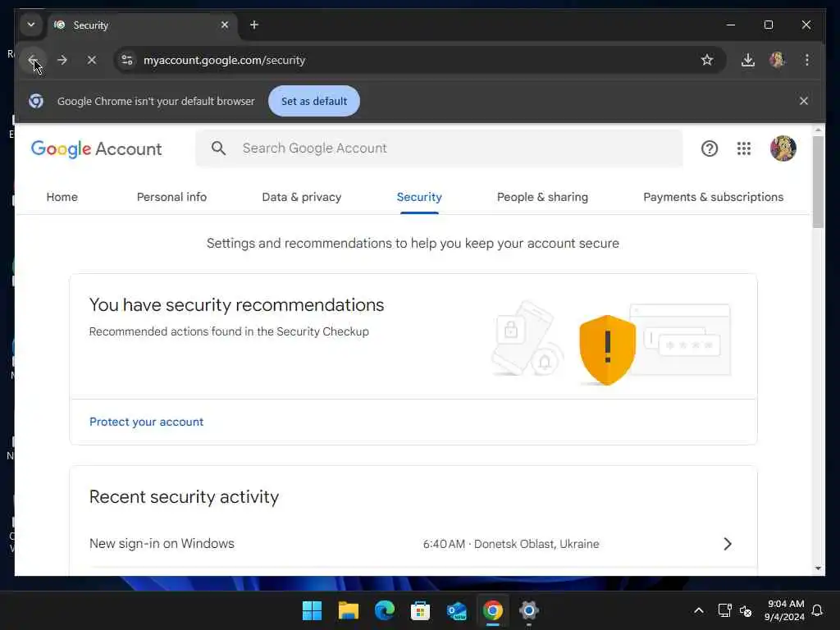Open clock showing 9:04 AM
Image resolution: width=840 pixels, height=630 pixels.
point(784,610)
